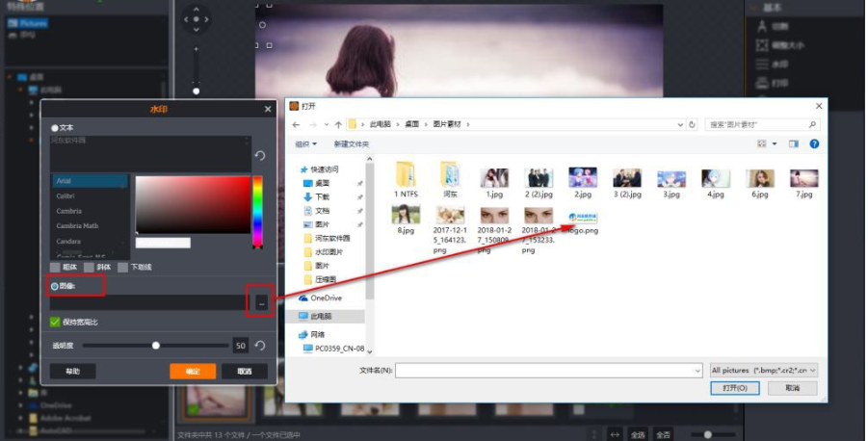
Task: Open the filename history dropdown arrow
Action: 697,371
